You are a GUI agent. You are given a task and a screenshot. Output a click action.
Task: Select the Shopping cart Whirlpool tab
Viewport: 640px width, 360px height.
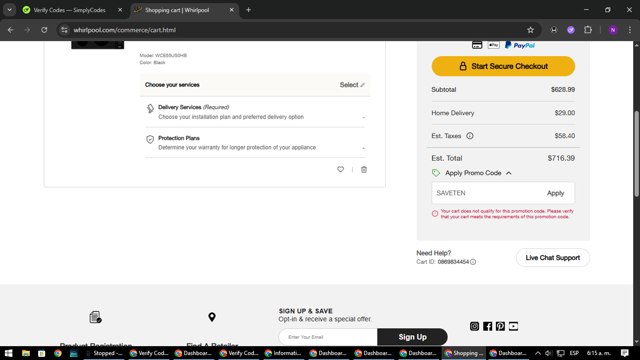[183, 10]
